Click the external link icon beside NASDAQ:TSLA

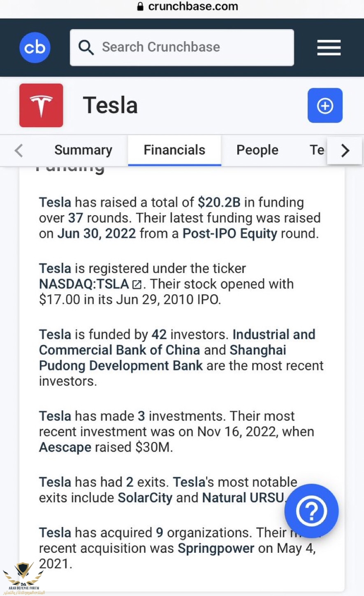pyautogui.click(x=137, y=284)
